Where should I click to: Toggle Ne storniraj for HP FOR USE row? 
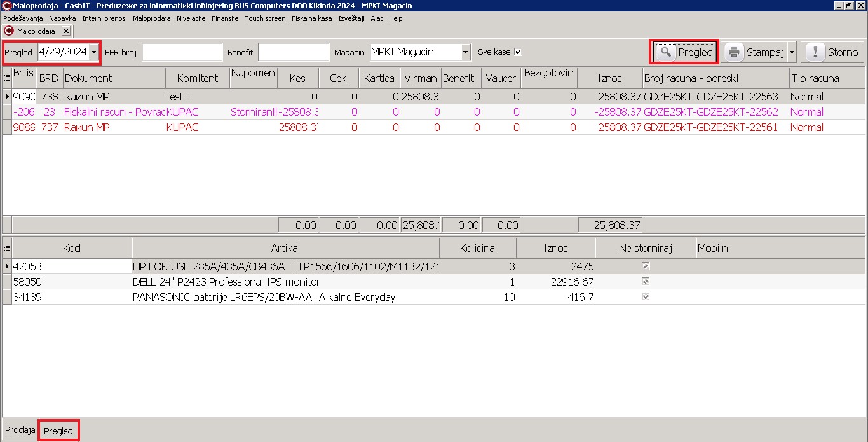click(x=646, y=266)
